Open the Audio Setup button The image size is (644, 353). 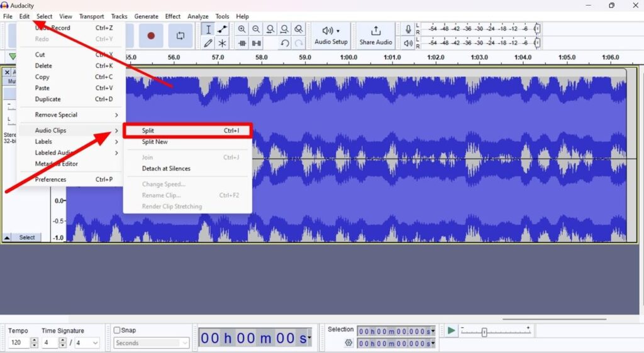tap(331, 36)
